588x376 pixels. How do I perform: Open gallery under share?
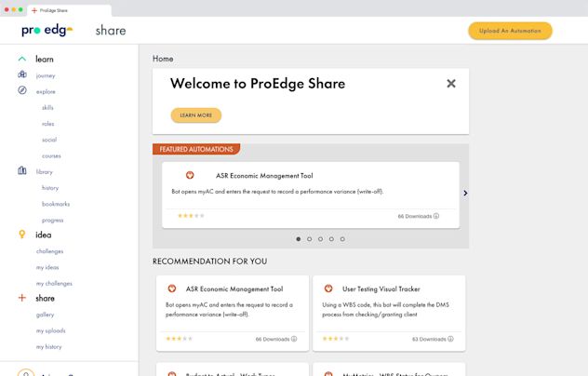click(45, 315)
